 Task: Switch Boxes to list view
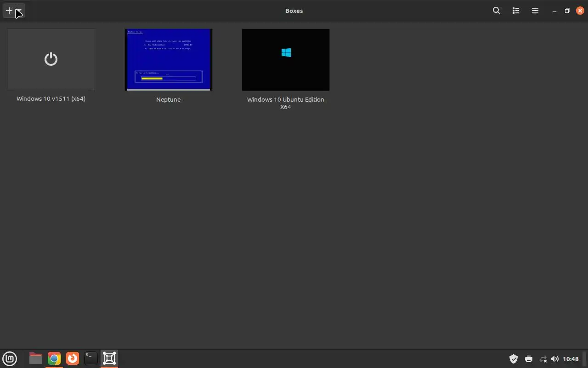click(516, 11)
